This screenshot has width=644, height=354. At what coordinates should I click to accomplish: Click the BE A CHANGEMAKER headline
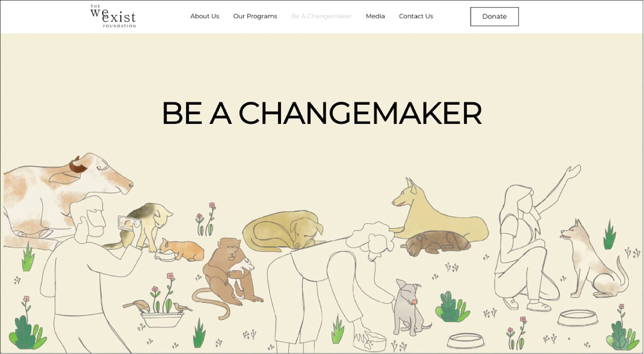pyautogui.click(x=322, y=113)
